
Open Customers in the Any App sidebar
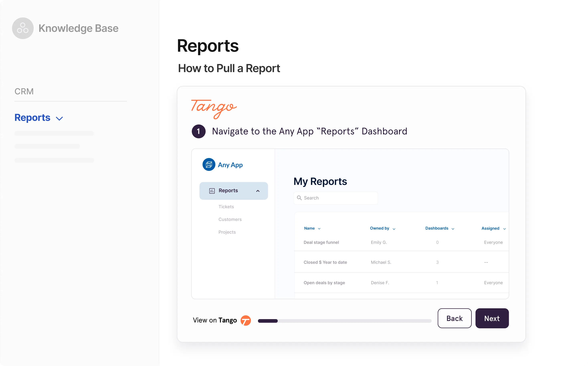[230, 219]
